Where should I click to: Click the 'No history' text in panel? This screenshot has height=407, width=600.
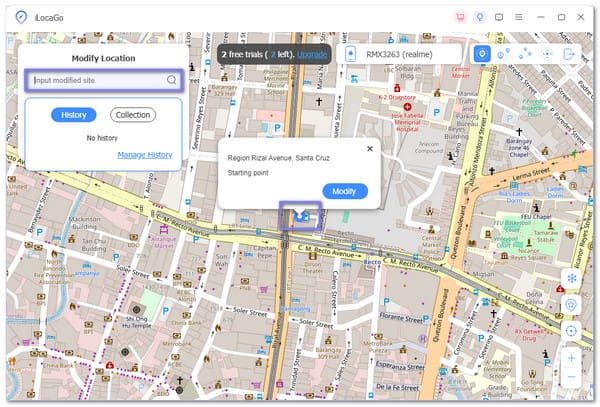pos(102,138)
